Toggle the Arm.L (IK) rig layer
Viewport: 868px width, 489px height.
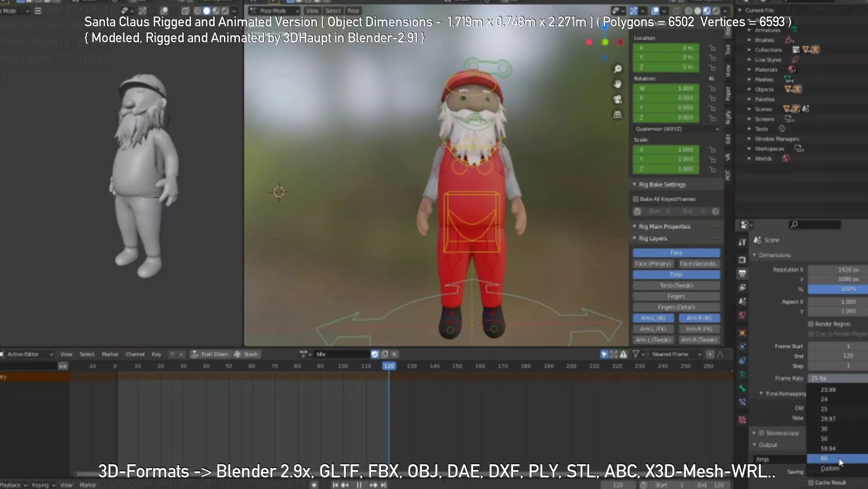click(x=653, y=318)
